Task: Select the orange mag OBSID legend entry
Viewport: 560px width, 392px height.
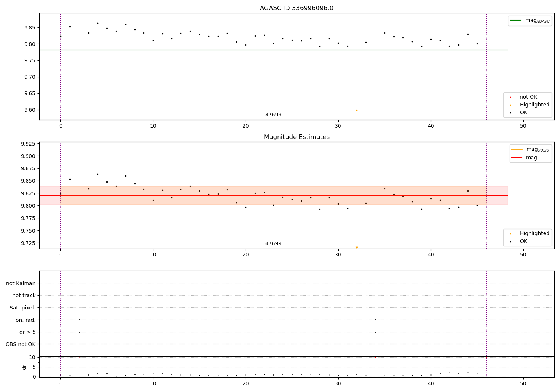Action: click(x=530, y=149)
